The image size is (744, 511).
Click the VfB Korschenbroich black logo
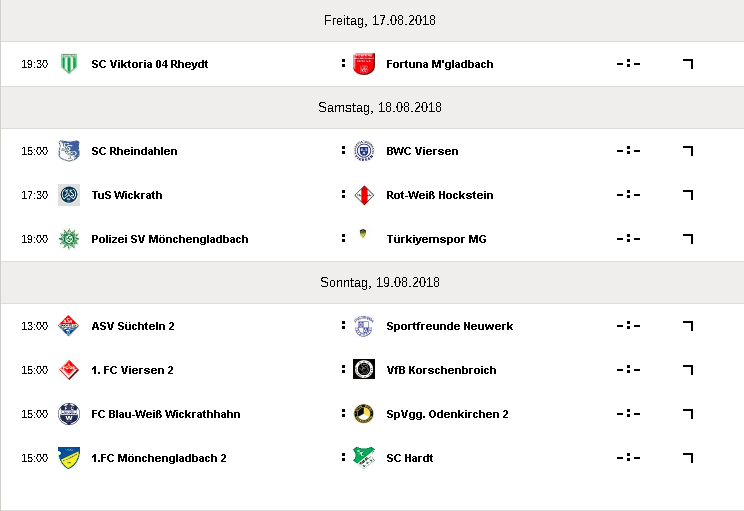pyautogui.click(x=364, y=370)
